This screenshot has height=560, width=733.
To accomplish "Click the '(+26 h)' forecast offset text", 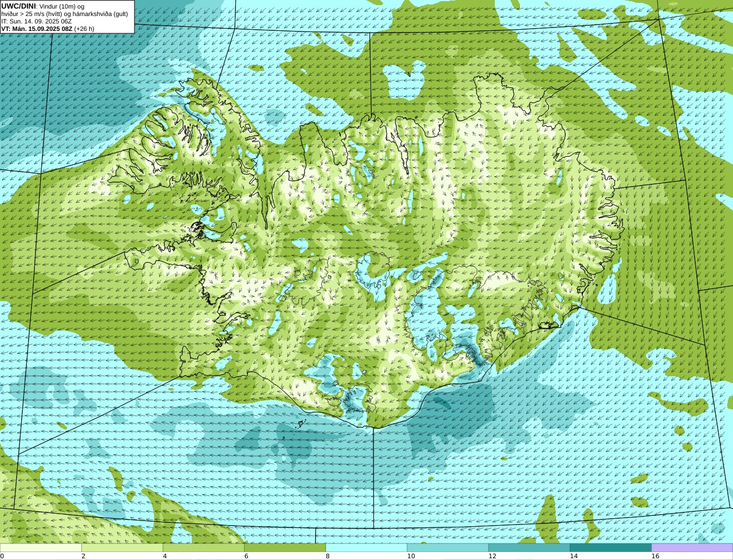I will [84, 29].
